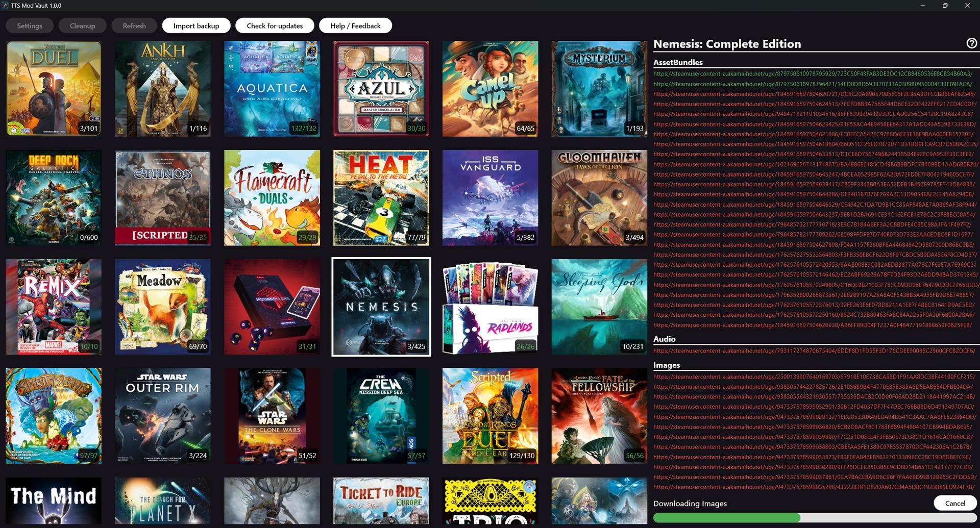Select The Mind mod thumbnail
Screen dimensions: 980x528
[x=54, y=501]
